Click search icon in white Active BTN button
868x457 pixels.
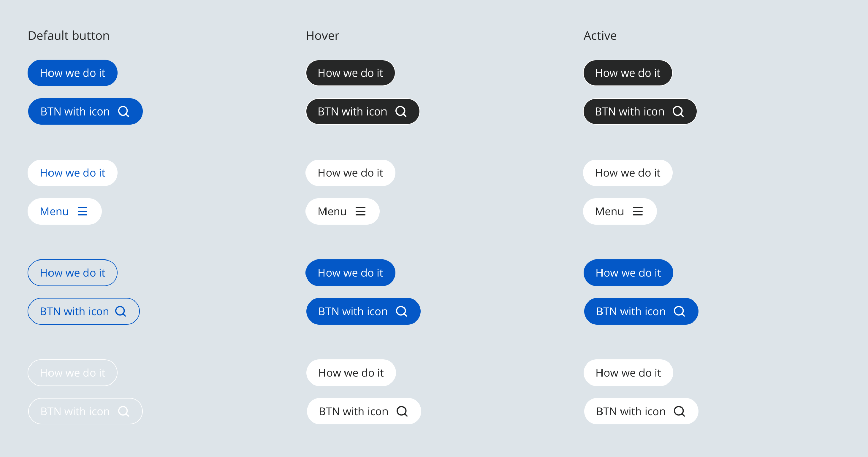[679, 411]
